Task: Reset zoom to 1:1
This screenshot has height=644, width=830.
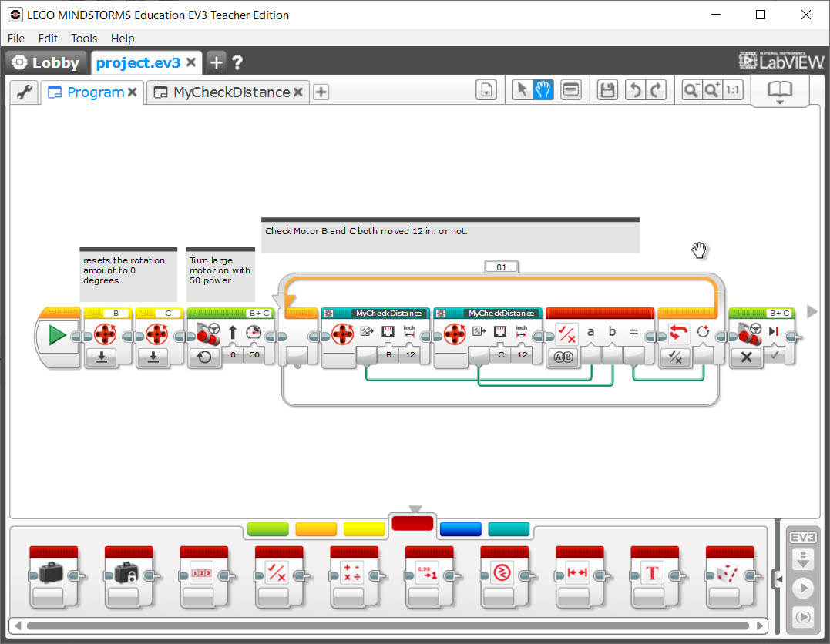Action: 733,90
